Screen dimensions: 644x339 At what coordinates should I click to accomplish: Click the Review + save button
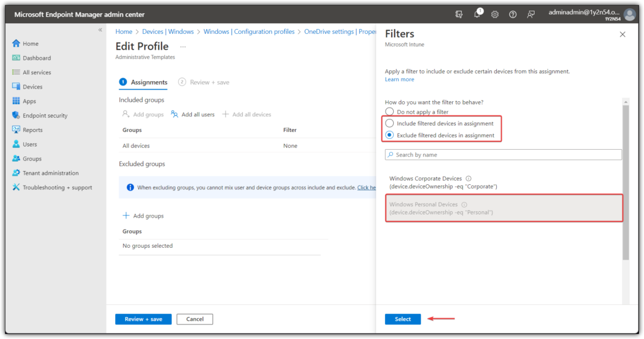pyautogui.click(x=143, y=319)
